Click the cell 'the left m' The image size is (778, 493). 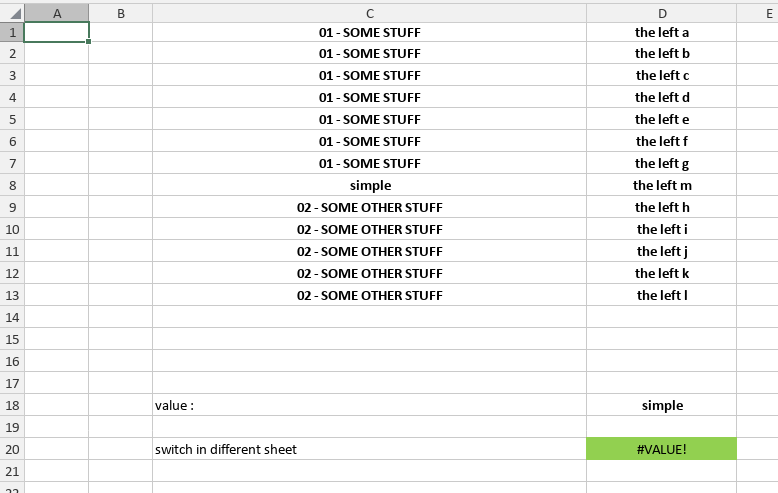662,185
